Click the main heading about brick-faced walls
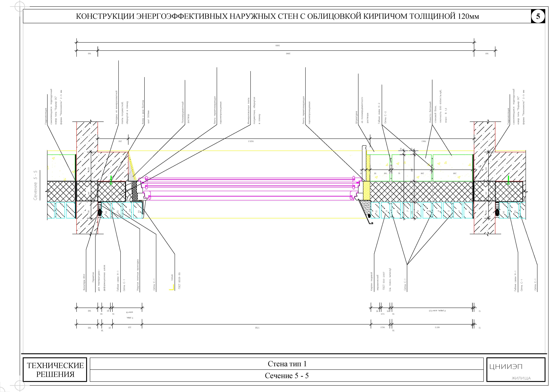The width and height of the screenshot is (555, 392). tap(277, 16)
